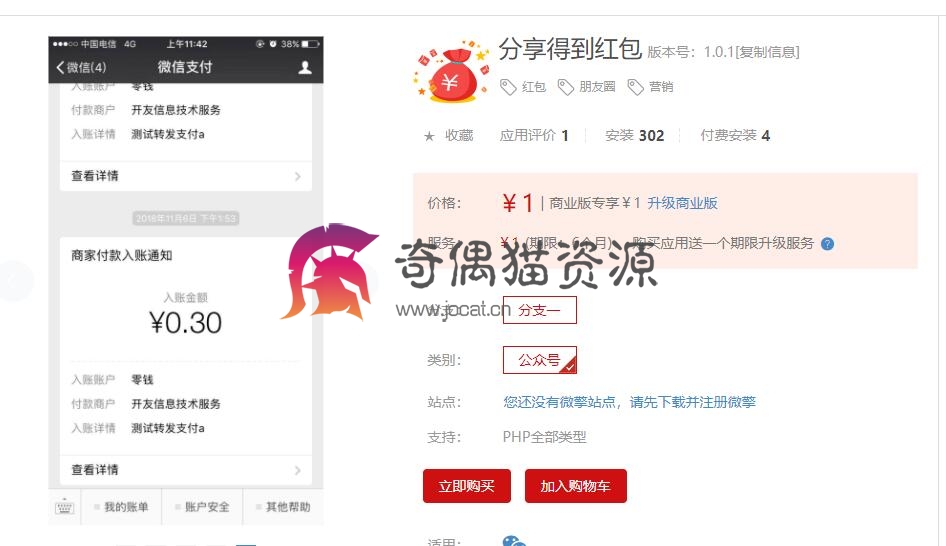Open the 我的账单 menu item

pos(122,507)
